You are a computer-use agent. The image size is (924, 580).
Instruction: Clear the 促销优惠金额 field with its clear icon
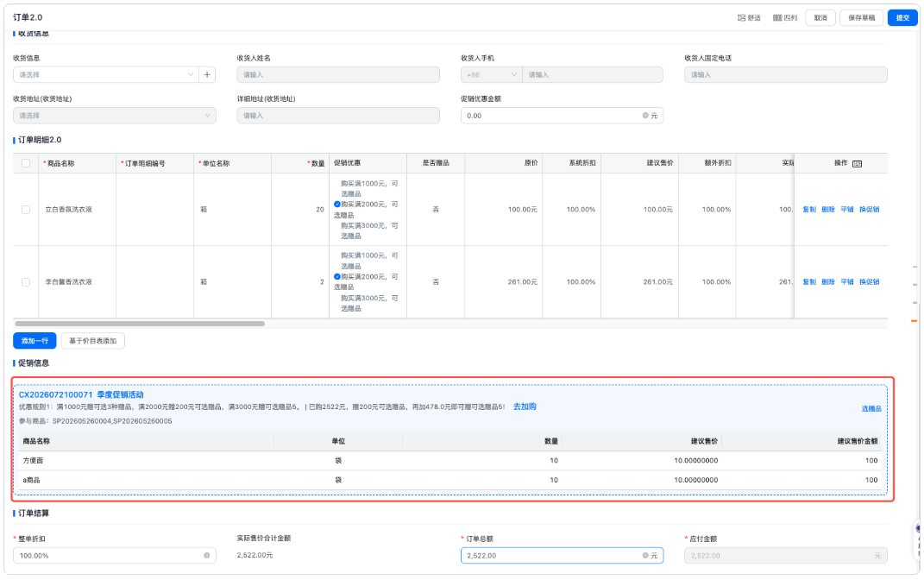645,116
